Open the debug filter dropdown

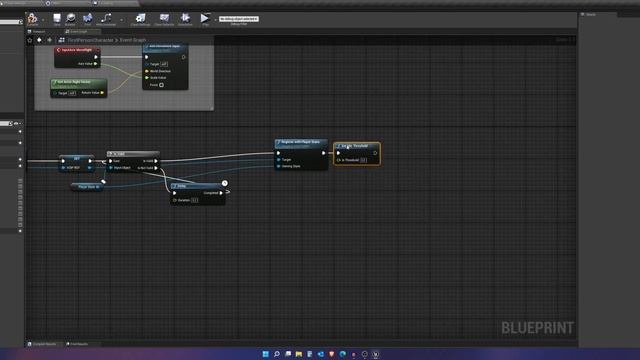tap(239, 19)
